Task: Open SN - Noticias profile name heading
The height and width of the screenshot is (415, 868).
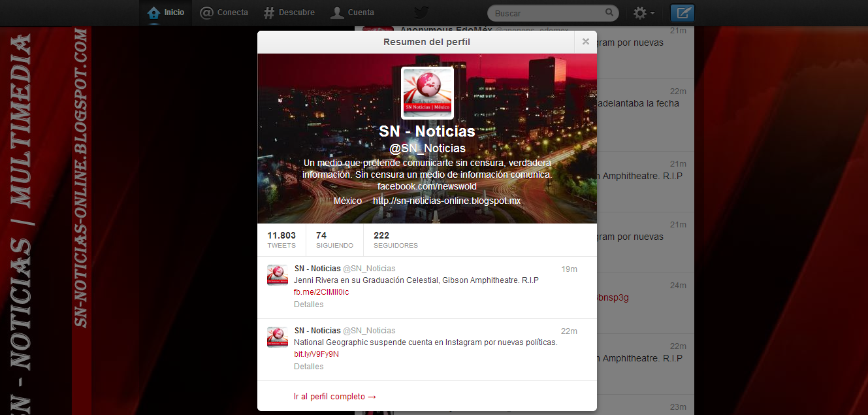Action: click(x=427, y=131)
